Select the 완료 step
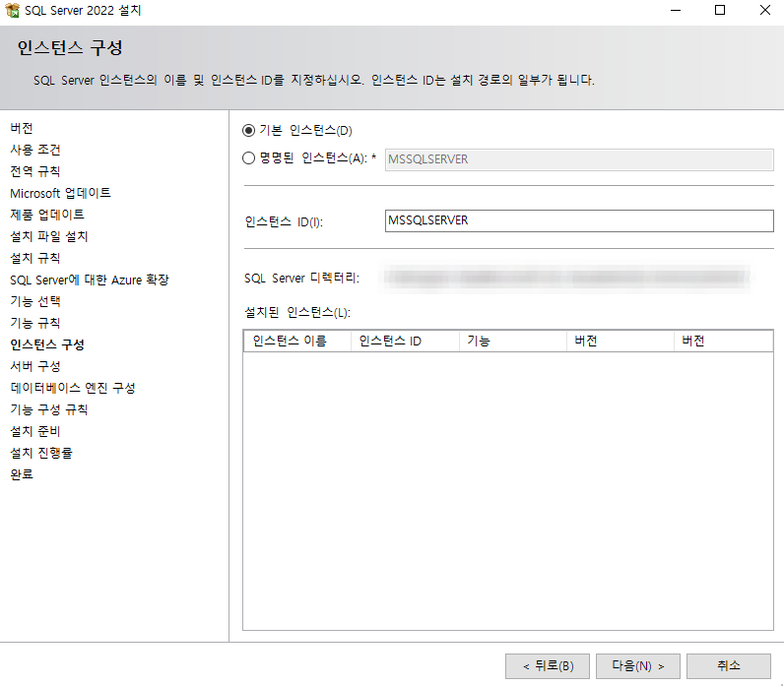Screen dimensions: 784x686 point(22,474)
